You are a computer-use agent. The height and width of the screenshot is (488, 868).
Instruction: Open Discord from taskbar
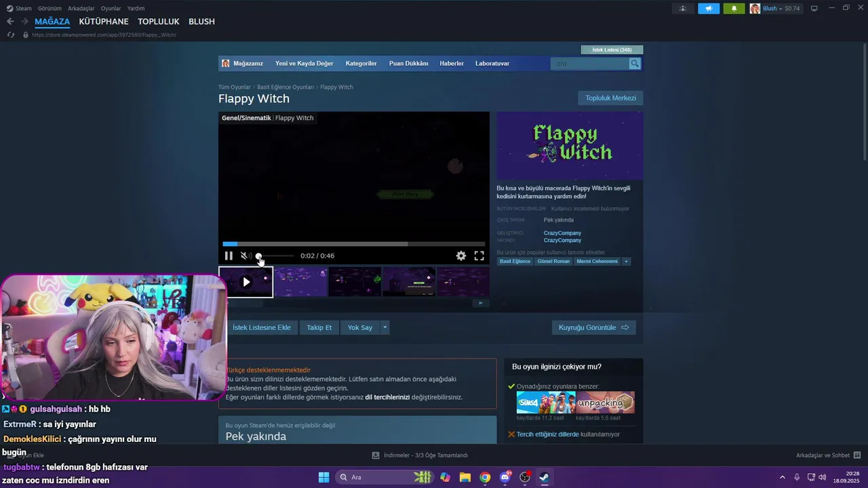[505, 477]
